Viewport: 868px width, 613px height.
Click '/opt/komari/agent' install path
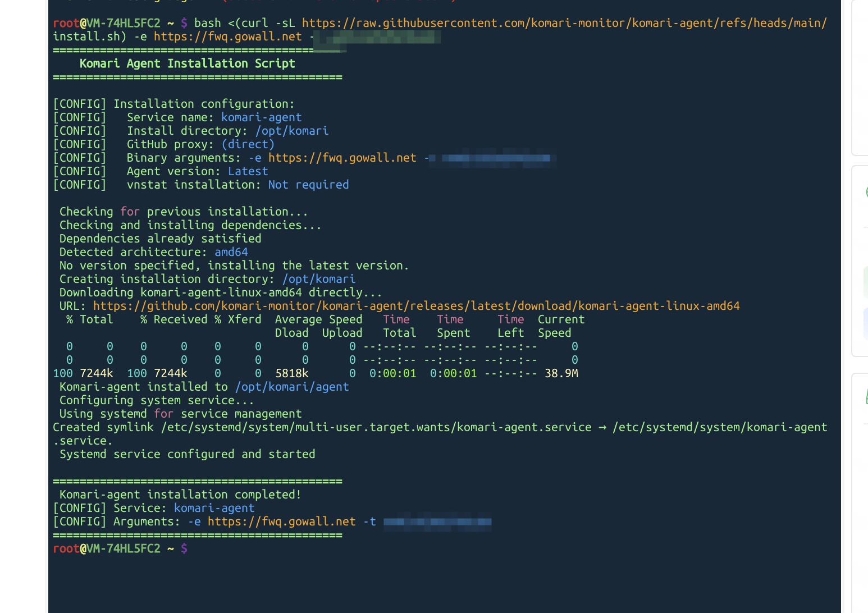coord(292,387)
